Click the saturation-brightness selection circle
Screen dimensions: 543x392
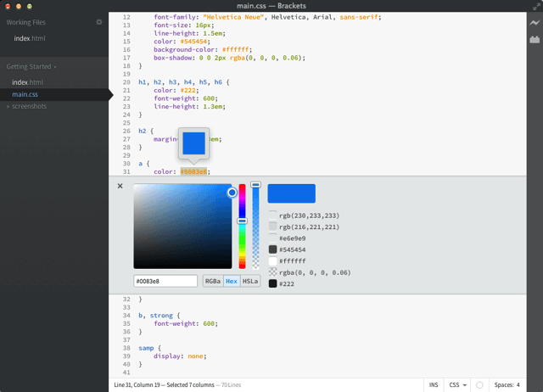coord(232,193)
